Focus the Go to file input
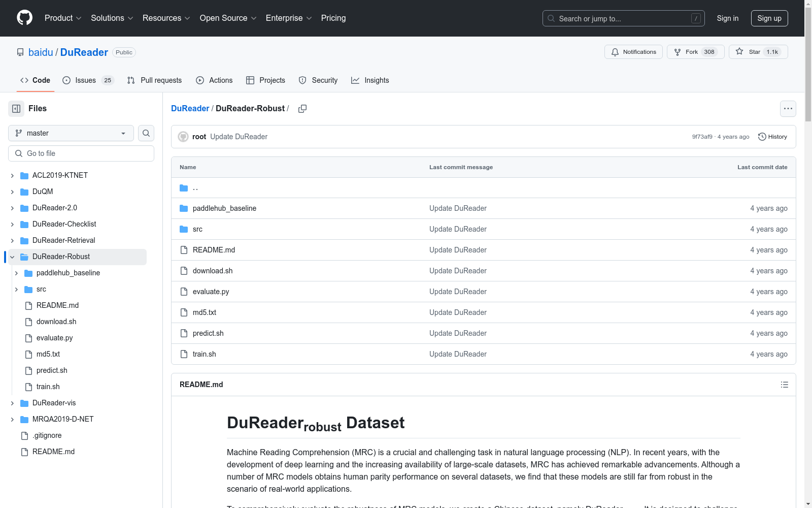Image resolution: width=812 pixels, height=508 pixels. 81,153
